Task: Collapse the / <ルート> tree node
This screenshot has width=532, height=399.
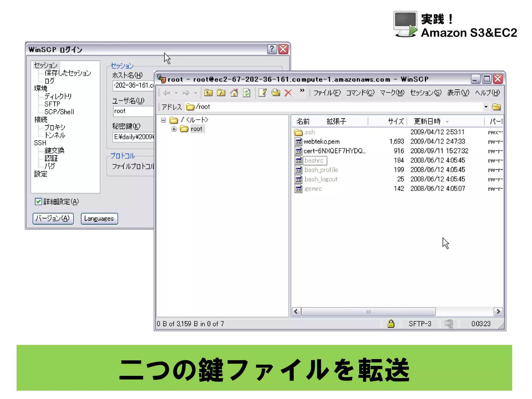Action: [163, 120]
